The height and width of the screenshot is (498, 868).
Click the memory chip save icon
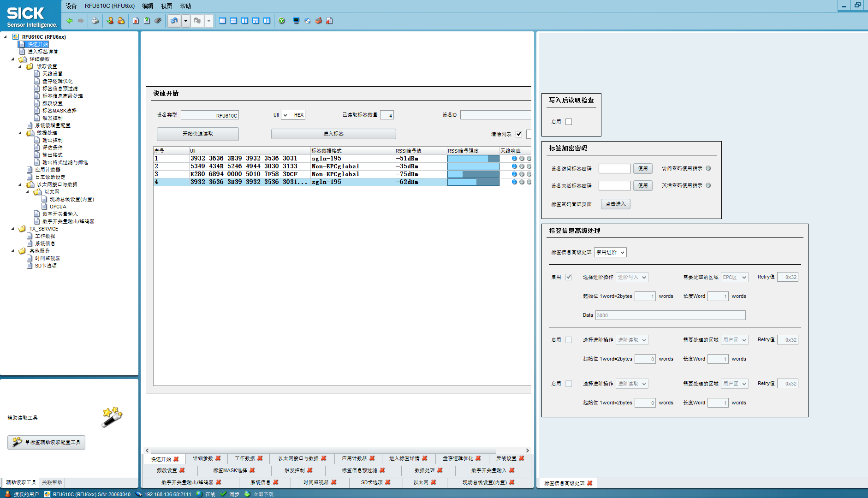(x=158, y=21)
